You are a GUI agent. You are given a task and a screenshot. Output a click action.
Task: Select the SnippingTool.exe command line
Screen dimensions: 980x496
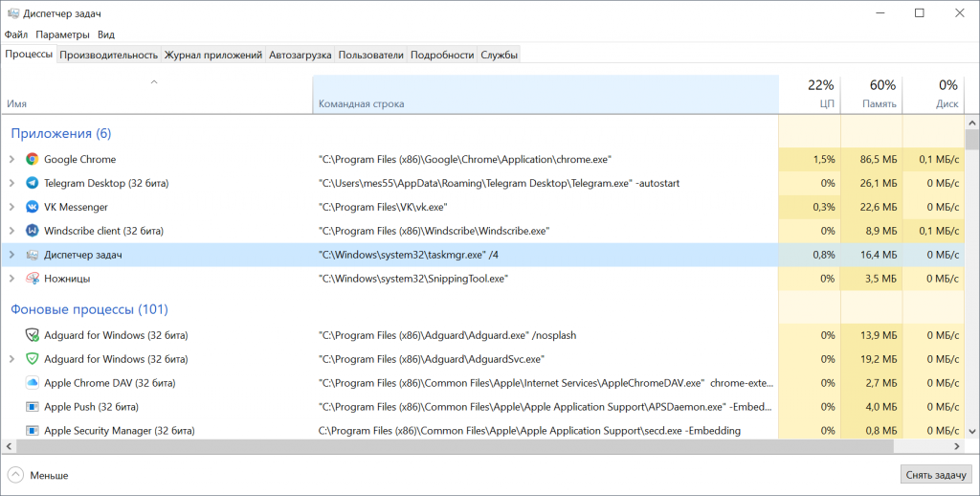[413, 279]
